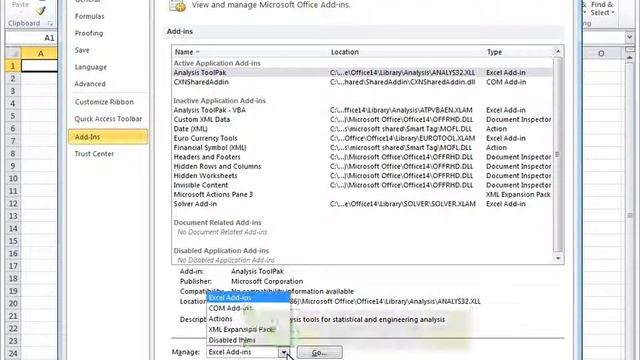Select XML Expansion Packs option
The height and width of the screenshot is (360, 640).
tap(248, 329)
